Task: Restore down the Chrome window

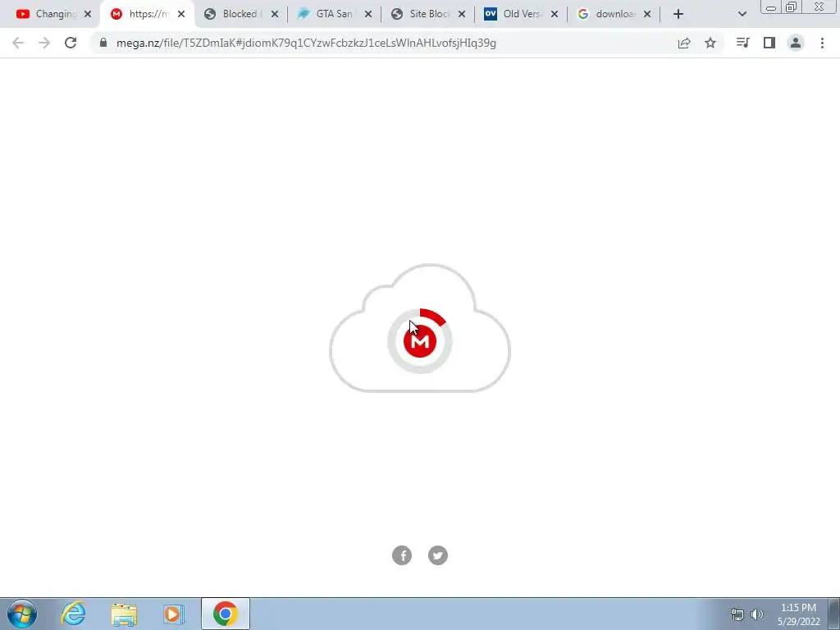Action: point(791,7)
